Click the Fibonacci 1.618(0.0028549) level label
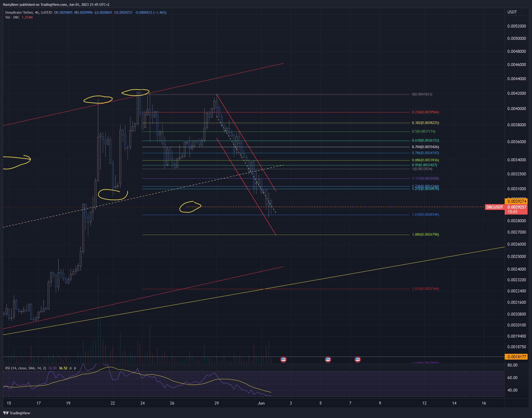This screenshot has height=418, width=532. point(425,215)
